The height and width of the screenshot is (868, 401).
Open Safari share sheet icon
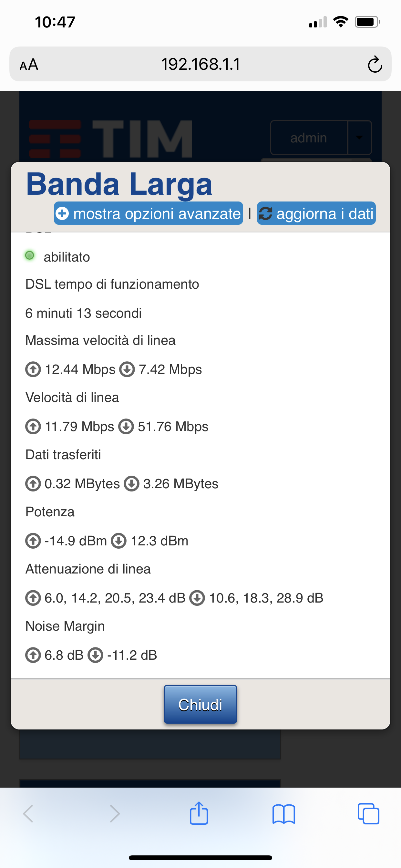[x=199, y=813]
